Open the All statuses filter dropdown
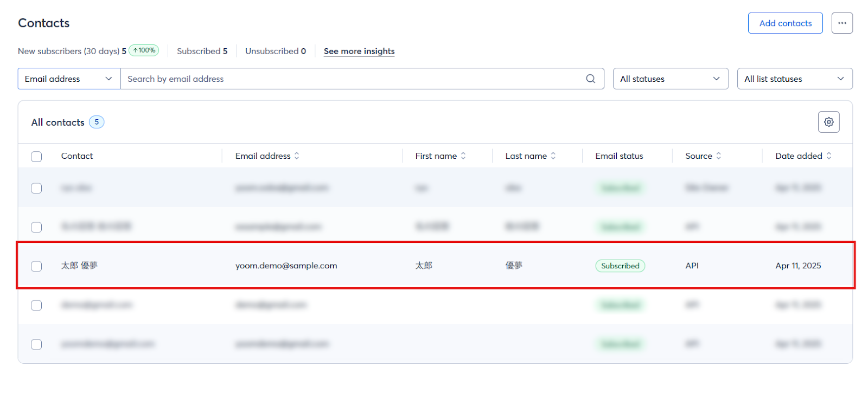This screenshot has width=868, height=406. pyautogui.click(x=670, y=79)
